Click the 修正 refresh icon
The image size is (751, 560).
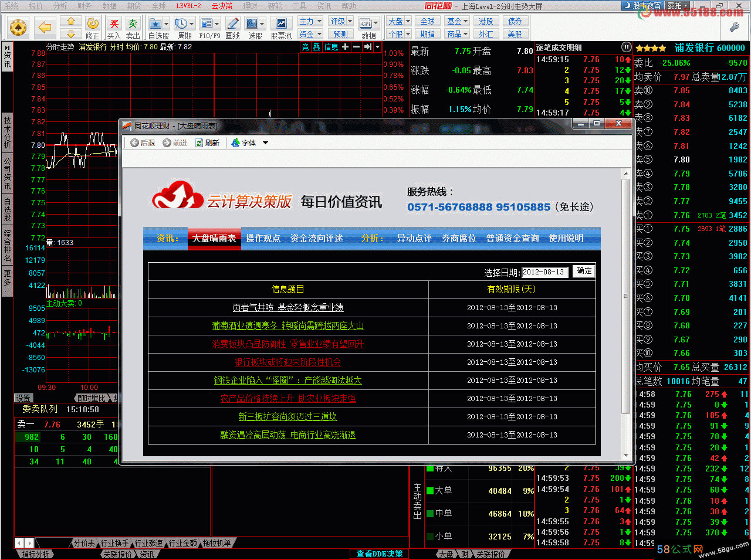[93, 23]
